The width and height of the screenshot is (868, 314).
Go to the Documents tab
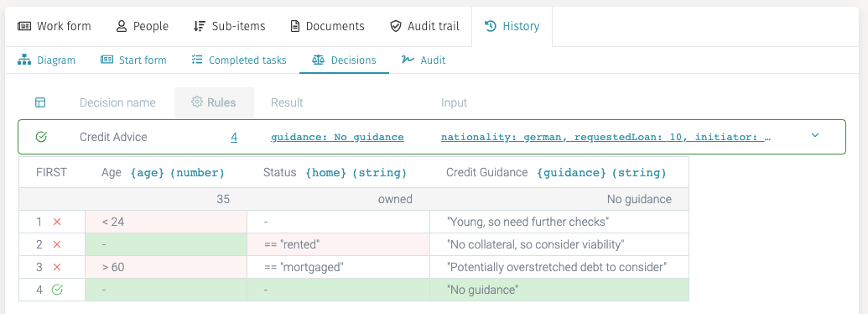pos(327,26)
